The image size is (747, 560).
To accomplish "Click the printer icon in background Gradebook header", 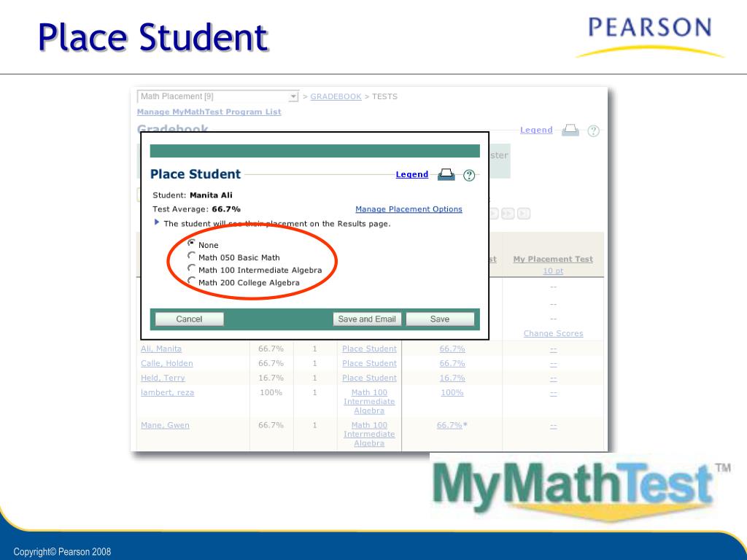I will (x=570, y=130).
